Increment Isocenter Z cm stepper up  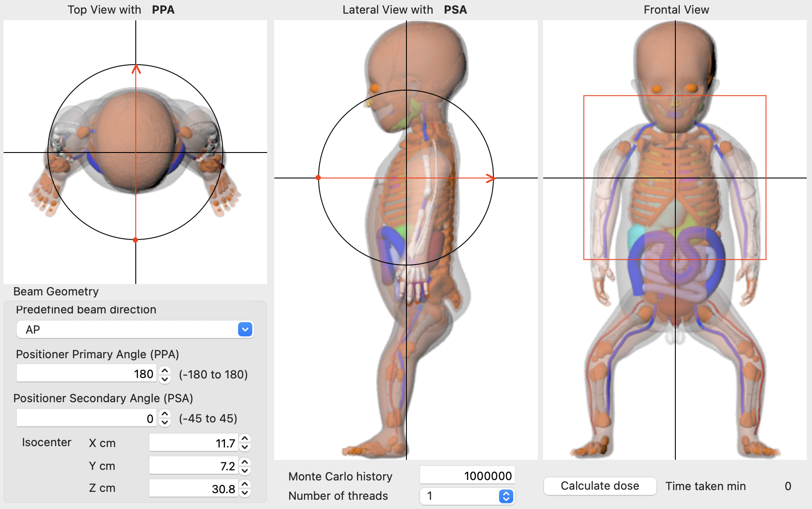(245, 484)
